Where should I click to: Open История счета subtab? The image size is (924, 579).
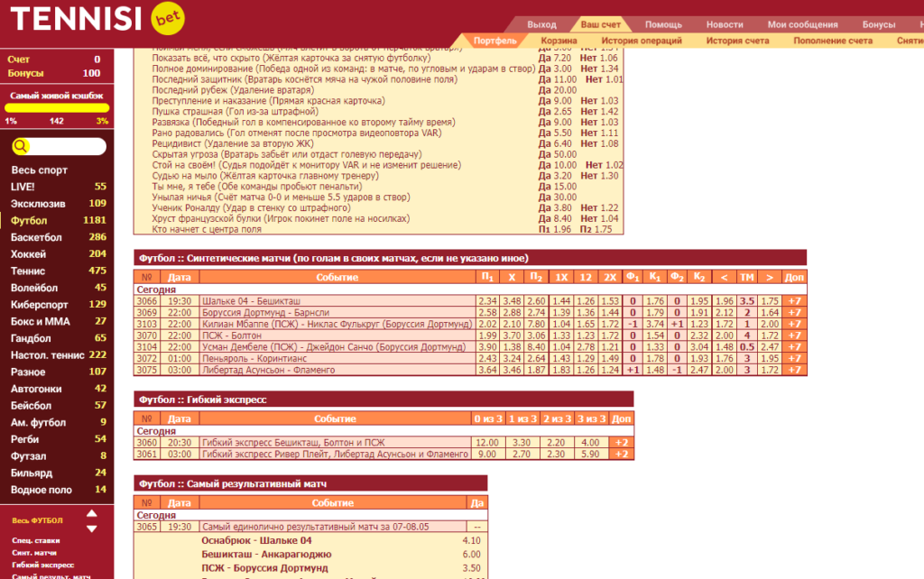(x=737, y=41)
